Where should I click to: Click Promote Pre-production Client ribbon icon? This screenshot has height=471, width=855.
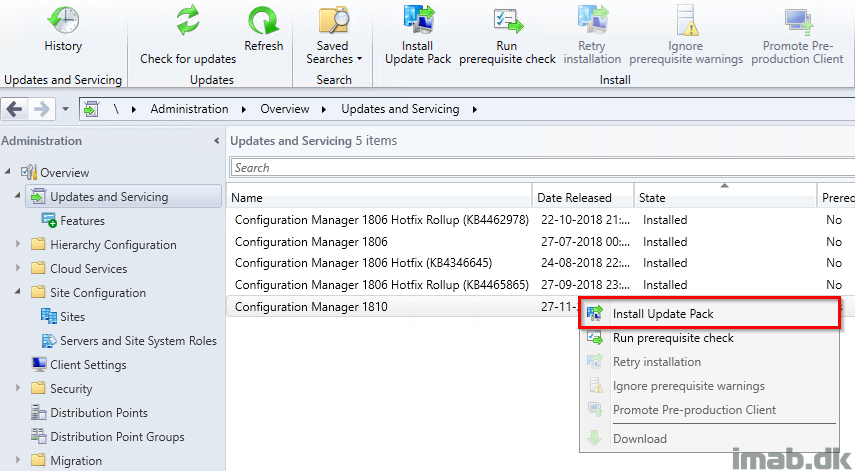click(799, 21)
